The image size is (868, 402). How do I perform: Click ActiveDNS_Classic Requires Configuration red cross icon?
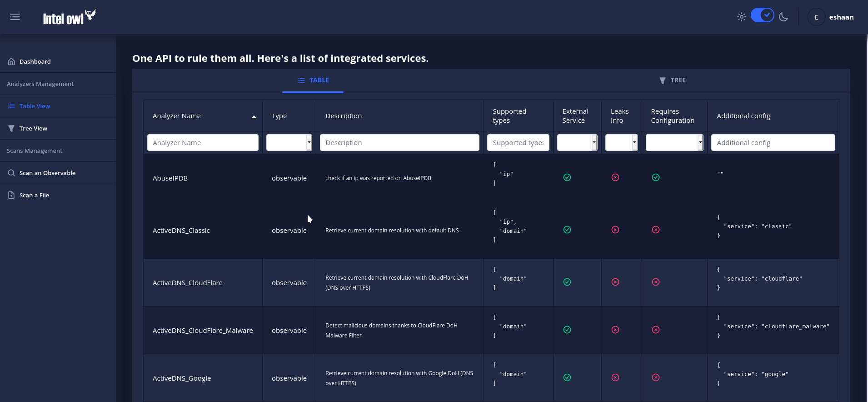click(x=656, y=230)
